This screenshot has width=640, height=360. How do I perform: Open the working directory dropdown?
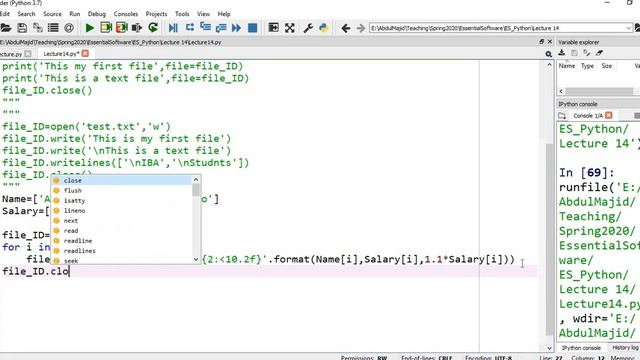[x=628, y=28]
